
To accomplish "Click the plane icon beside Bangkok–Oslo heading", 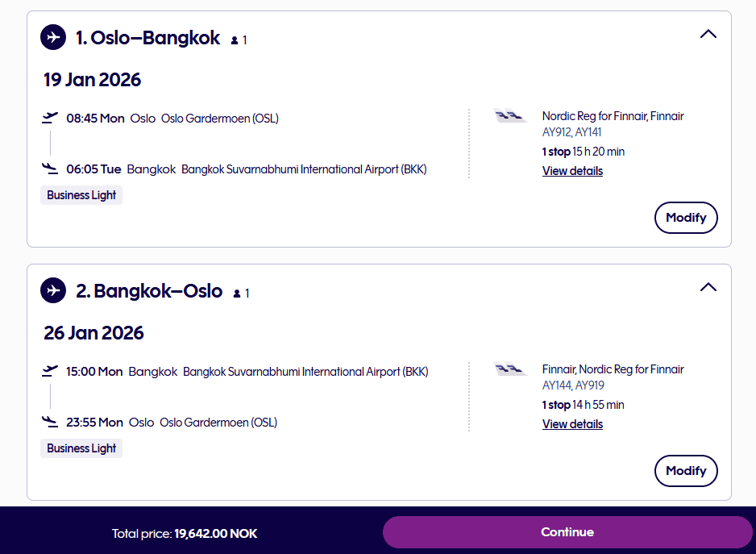I will tap(53, 290).
